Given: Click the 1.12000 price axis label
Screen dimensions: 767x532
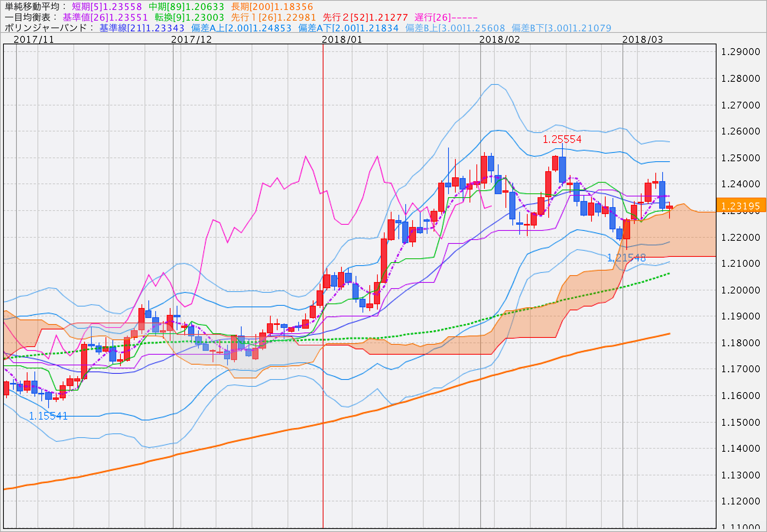Looking at the screenshot, I should [x=741, y=501].
